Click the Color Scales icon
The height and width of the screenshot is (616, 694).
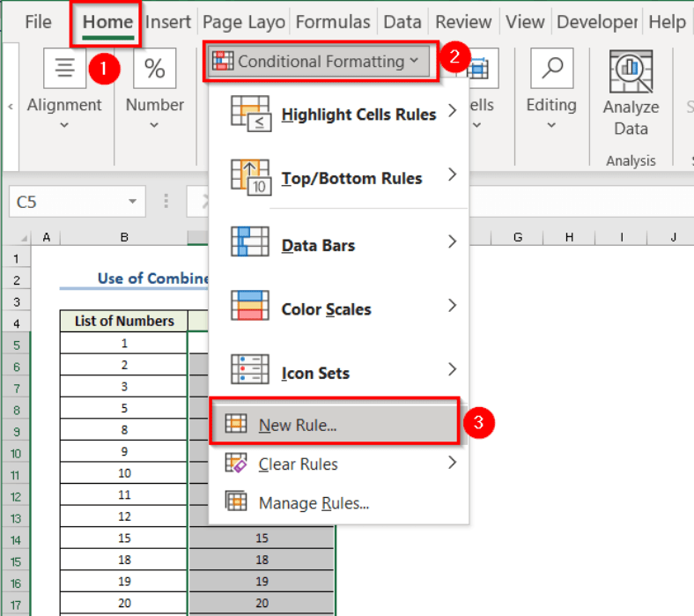coord(250,305)
